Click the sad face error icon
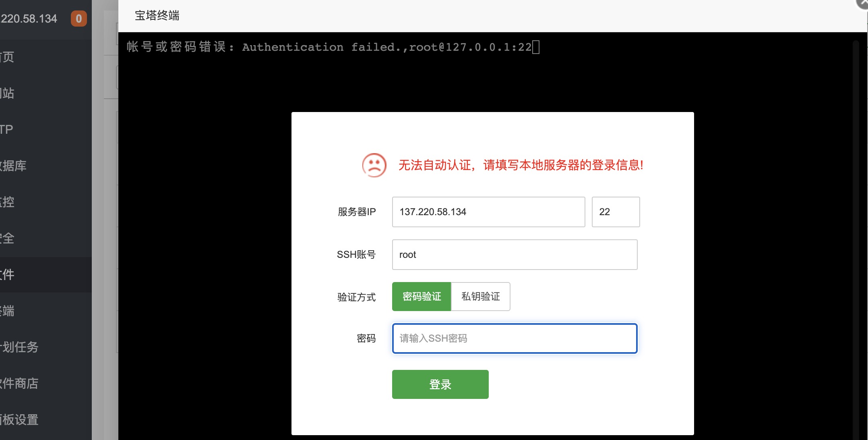The width and height of the screenshot is (868, 440). click(x=374, y=165)
